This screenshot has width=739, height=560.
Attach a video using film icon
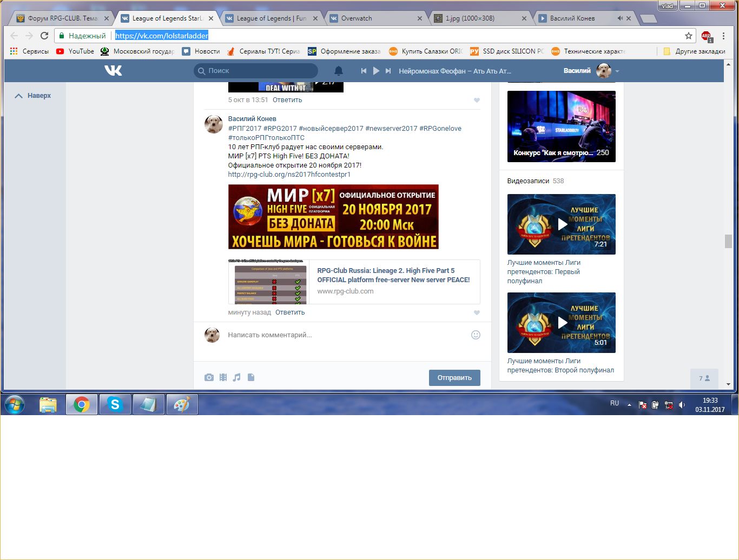click(x=223, y=377)
